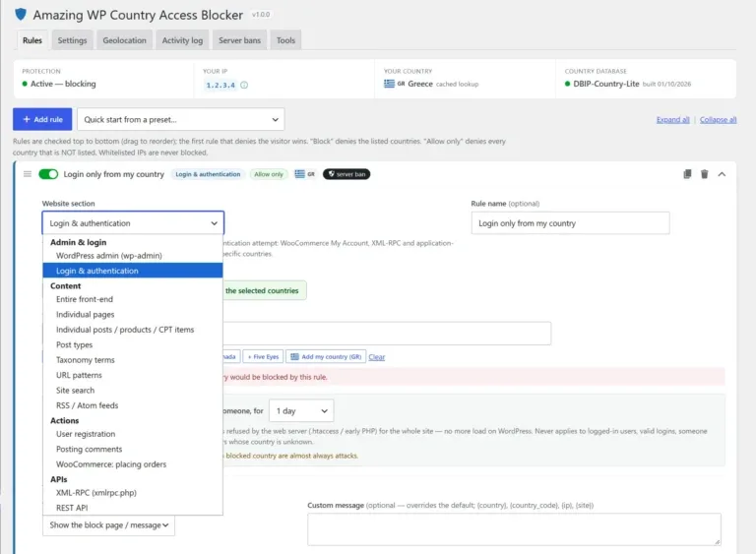This screenshot has width=756, height=554.
Task: Choose the Post types option
Action: (x=133, y=344)
